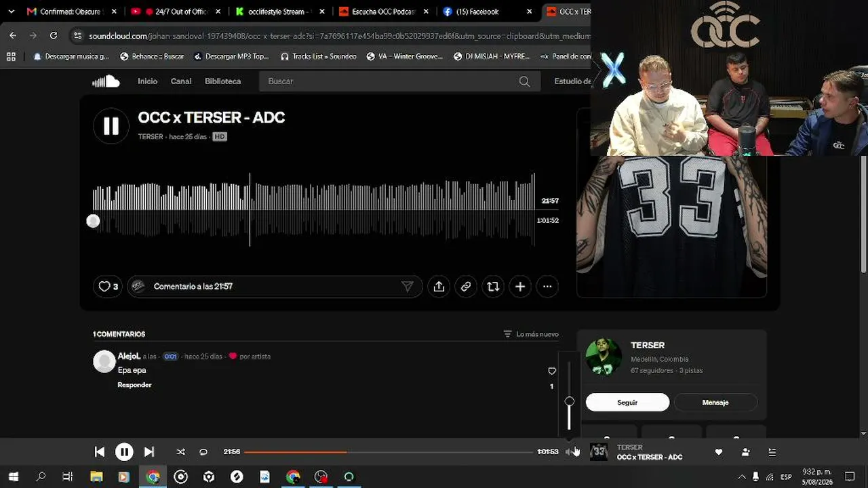Open the 'DJ MISJAH - MYFRE...' bookmark
The height and width of the screenshot is (488, 868).
(492, 57)
